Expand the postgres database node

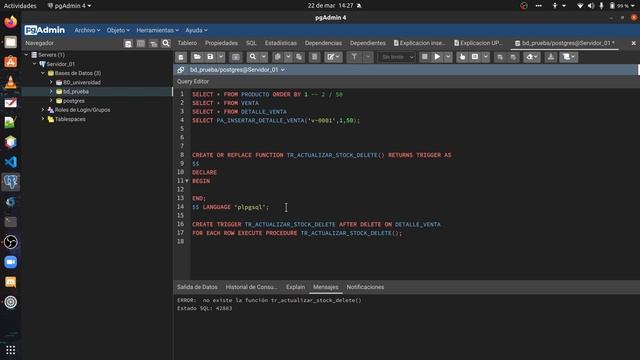click(51, 101)
